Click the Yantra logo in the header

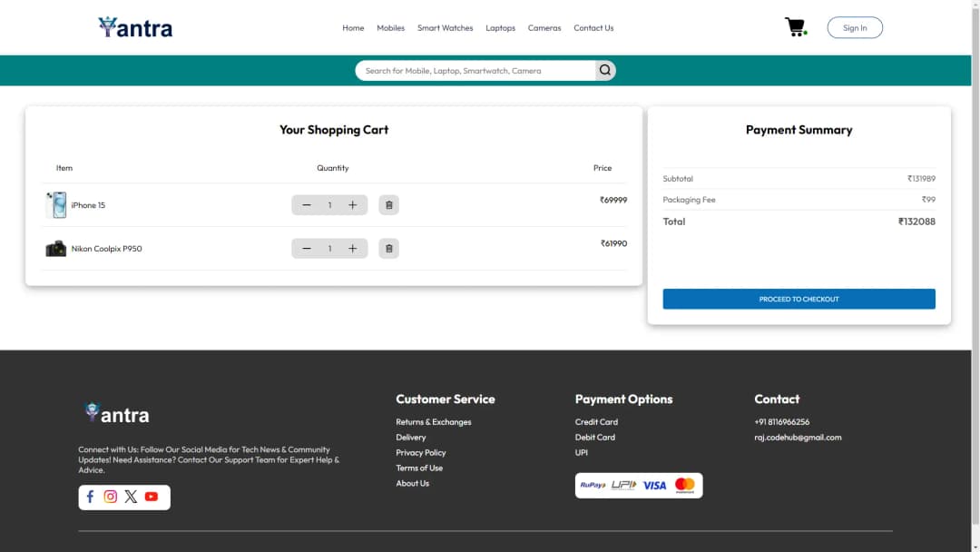(x=135, y=27)
